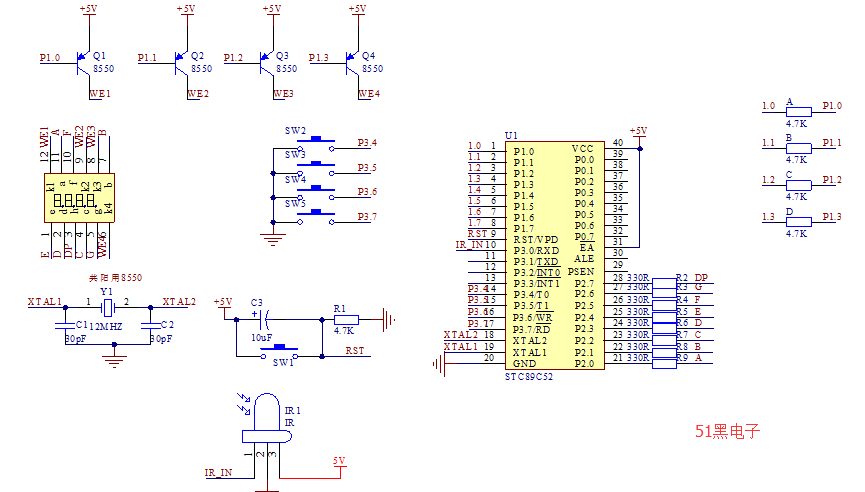Image resolution: width=865 pixels, height=492 pixels.
Task: Click the red 5V label at IR receiver
Action: pos(339,461)
